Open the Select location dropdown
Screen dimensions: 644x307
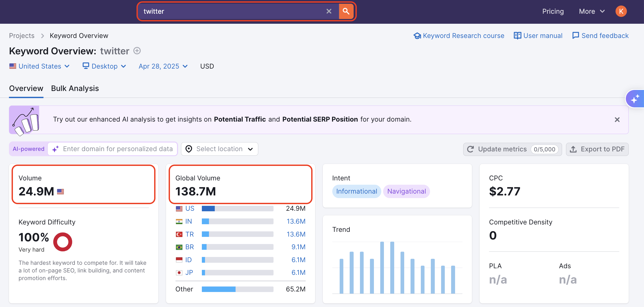[x=219, y=149]
